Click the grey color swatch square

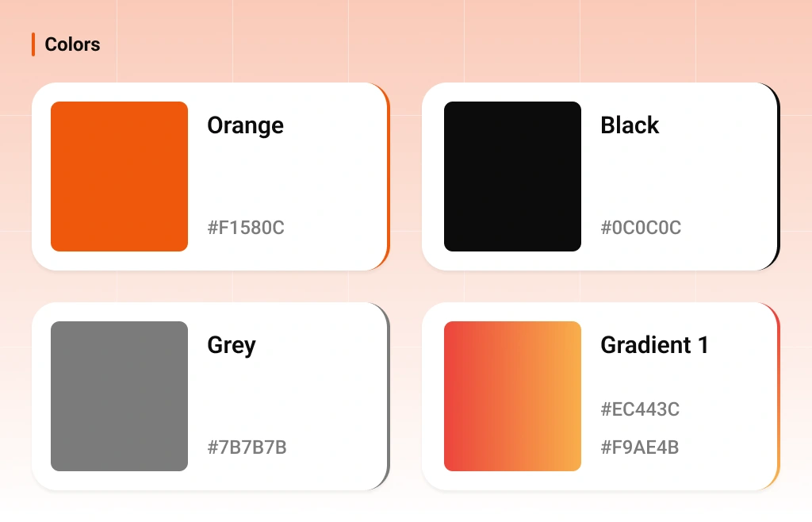click(x=119, y=396)
